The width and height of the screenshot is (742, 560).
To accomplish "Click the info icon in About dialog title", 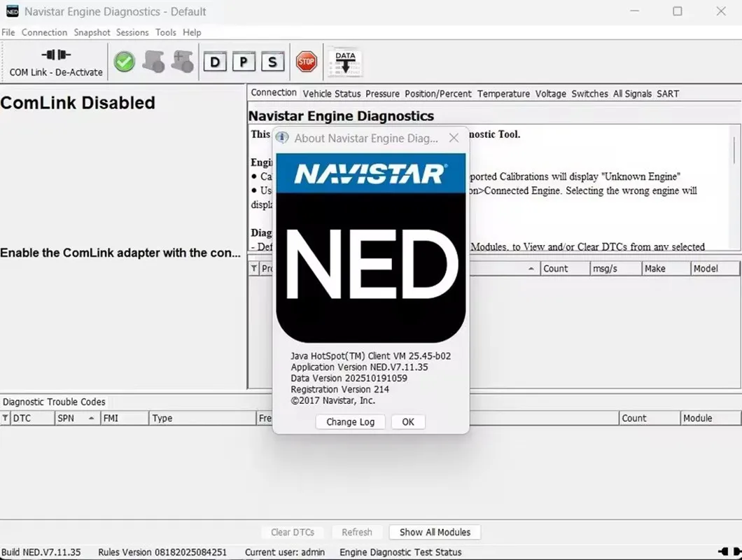I will [x=282, y=138].
